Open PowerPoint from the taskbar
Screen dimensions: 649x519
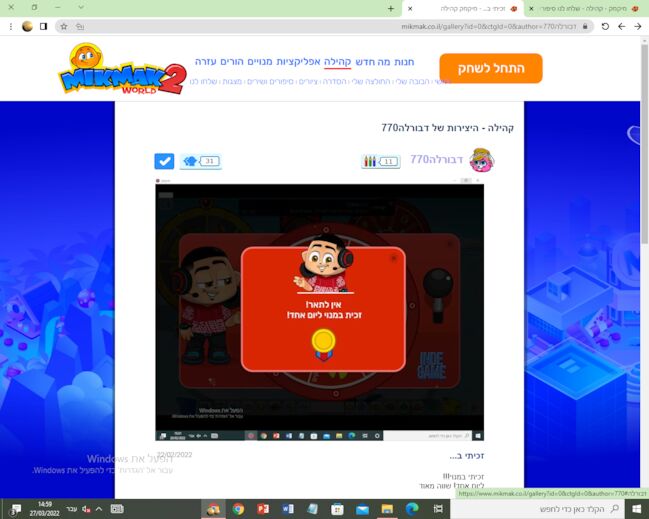(x=263, y=509)
